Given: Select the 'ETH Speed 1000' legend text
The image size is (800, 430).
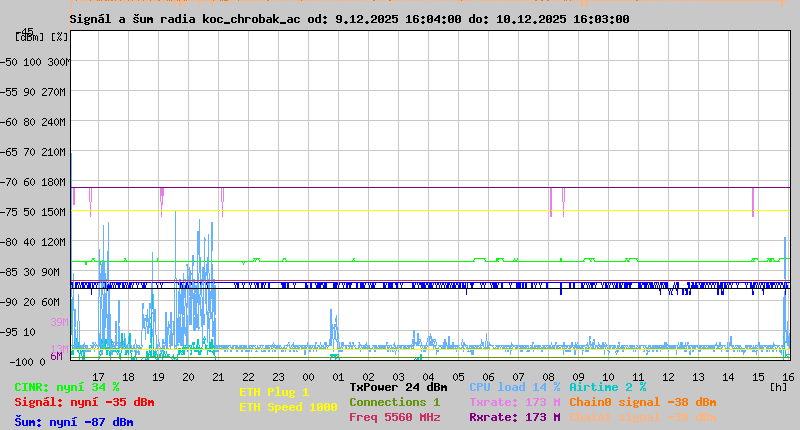Looking at the screenshot, I should 288,407.
